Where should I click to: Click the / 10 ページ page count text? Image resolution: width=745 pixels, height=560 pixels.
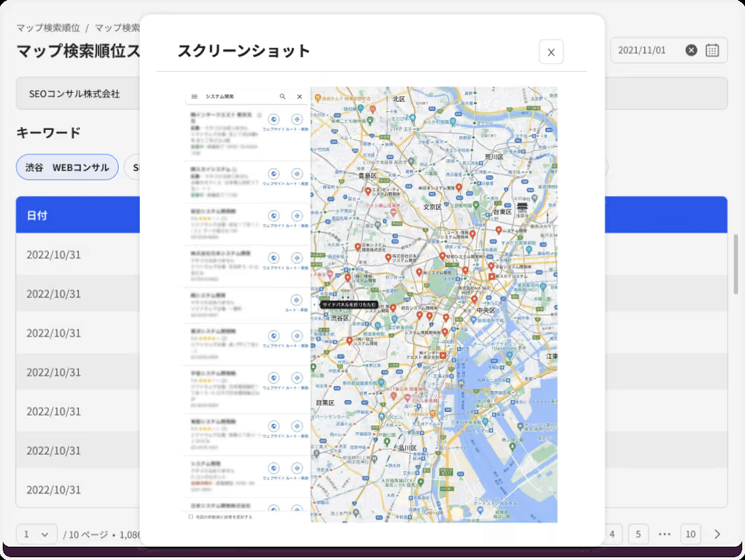[x=85, y=534]
